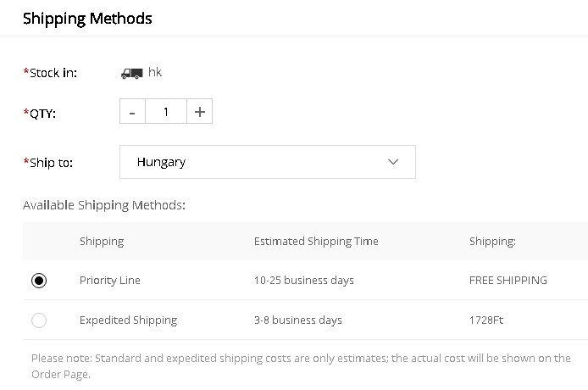
Task: Select the Expedited Shipping radio button
Action: (x=39, y=320)
